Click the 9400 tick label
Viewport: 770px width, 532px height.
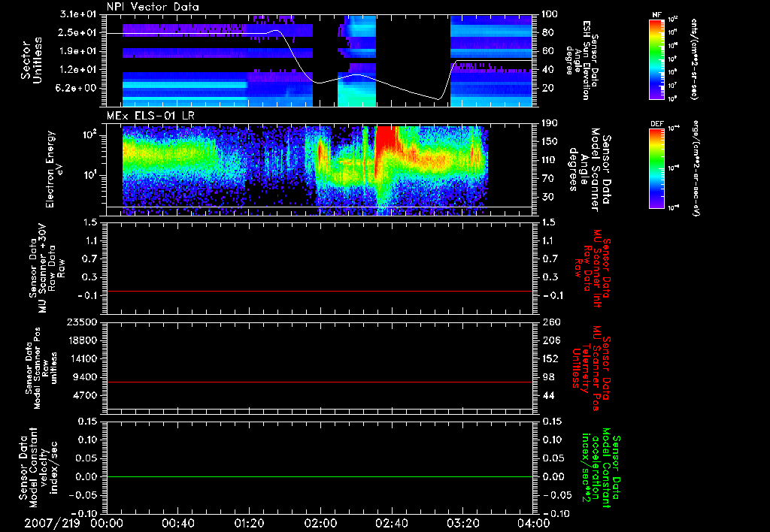coord(84,377)
